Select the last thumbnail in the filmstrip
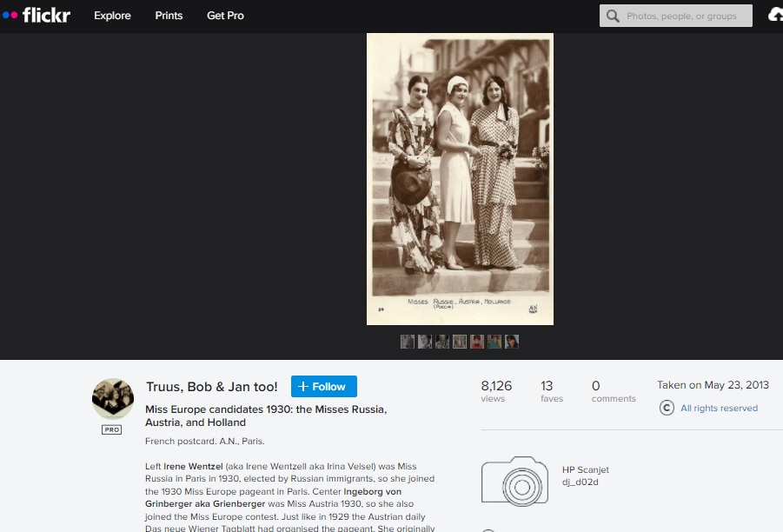 point(512,342)
